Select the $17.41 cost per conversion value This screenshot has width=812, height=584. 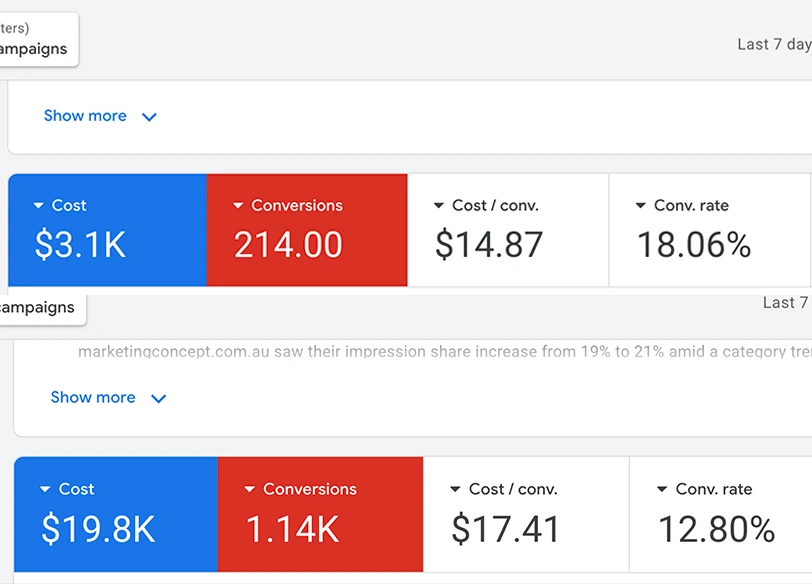[x=505, y=529]
